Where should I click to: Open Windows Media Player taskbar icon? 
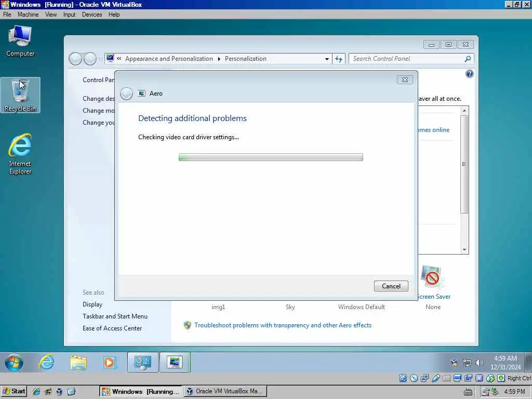coord(109,362)
